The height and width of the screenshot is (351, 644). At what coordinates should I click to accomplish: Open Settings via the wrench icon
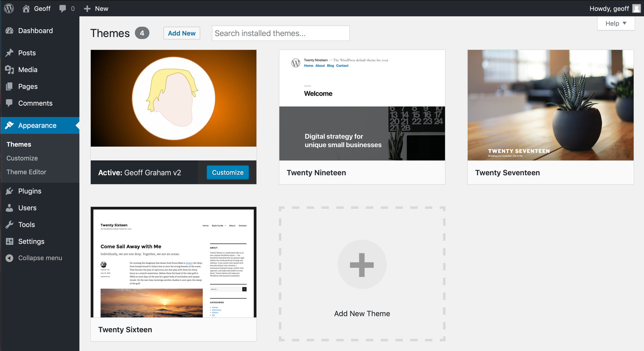pos(10,241)
